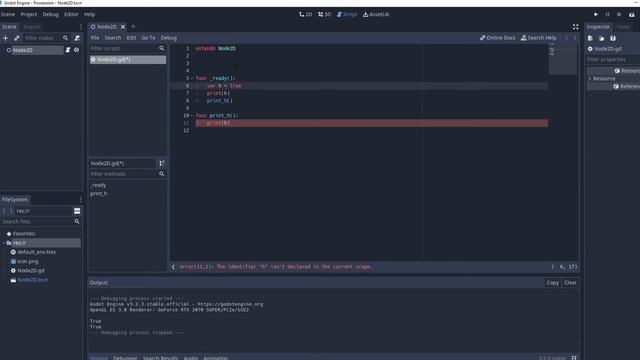Expand the Resource section in Inspector

(x=590, y=78)
